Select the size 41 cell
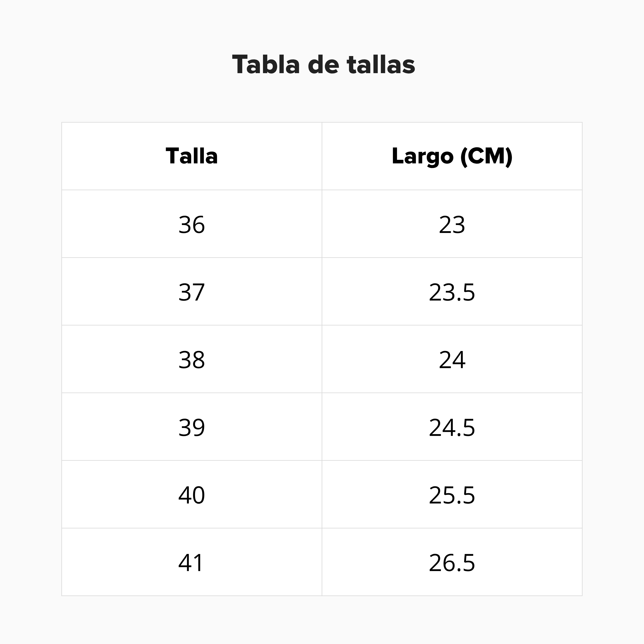Image resolution: width=644 pixels, height=644 pixels. (192, 563)
